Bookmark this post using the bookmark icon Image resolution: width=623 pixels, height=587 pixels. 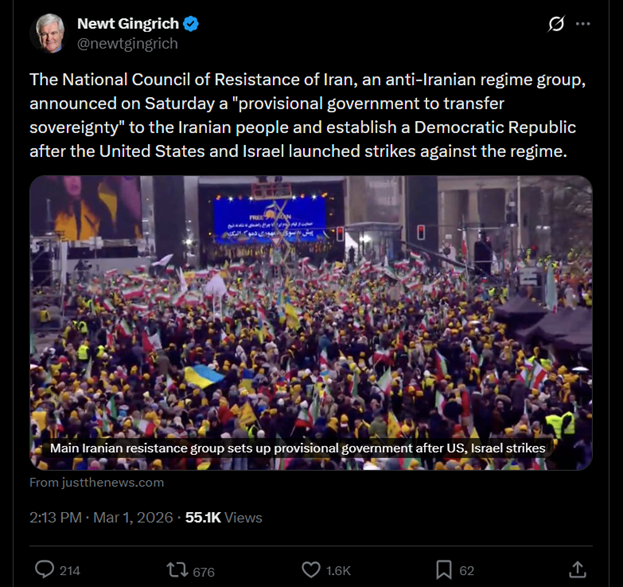pos(444,570)
